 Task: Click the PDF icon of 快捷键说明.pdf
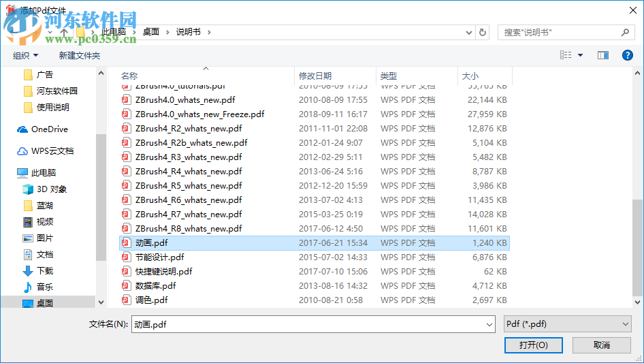126,271
